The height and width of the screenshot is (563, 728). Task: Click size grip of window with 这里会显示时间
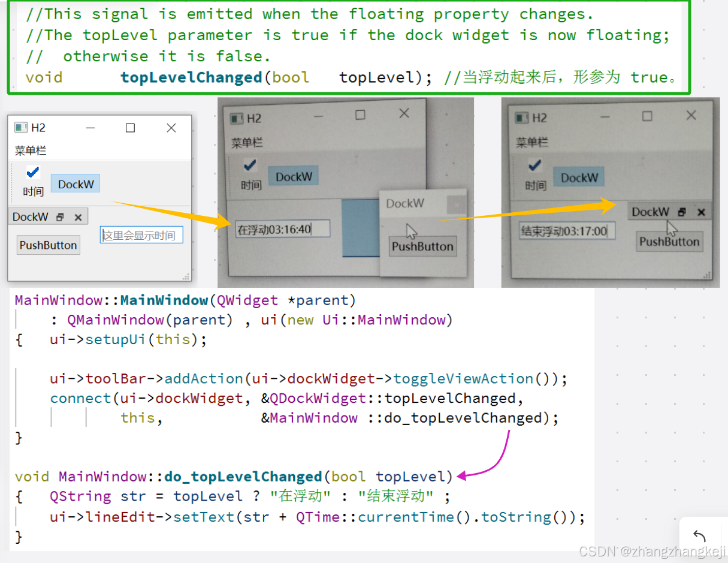click(186, 276)
